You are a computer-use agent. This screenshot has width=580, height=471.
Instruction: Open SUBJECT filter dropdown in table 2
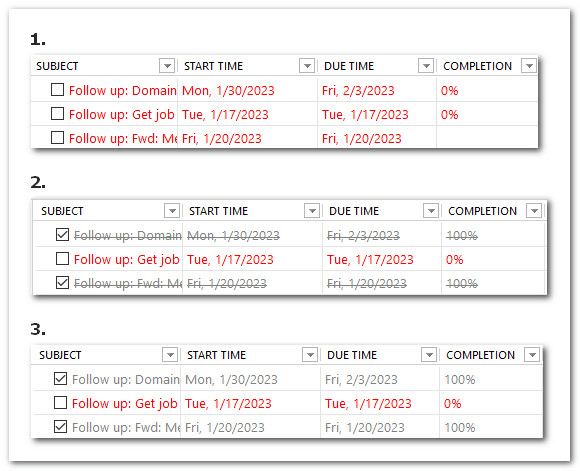point(172,211)
